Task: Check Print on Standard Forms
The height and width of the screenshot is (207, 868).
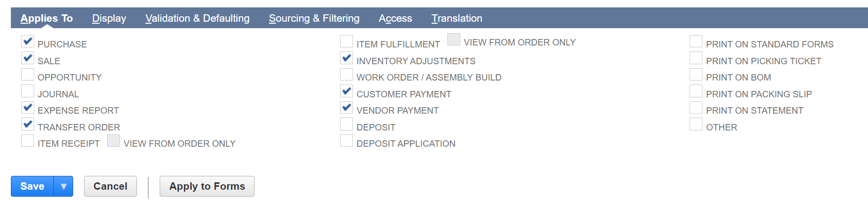Action: (696, 41)
